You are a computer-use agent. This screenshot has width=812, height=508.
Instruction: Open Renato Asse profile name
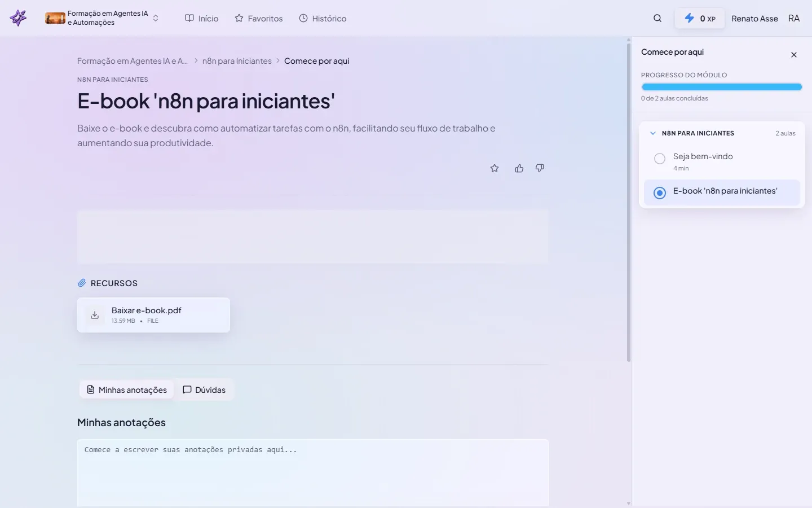[x=754, y=19]
